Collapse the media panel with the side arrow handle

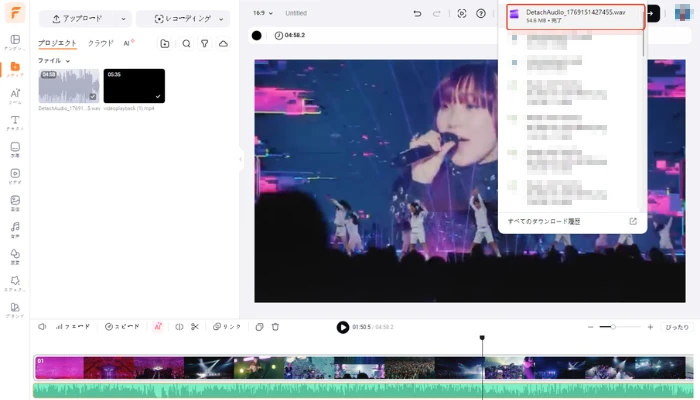click(241, 159)
